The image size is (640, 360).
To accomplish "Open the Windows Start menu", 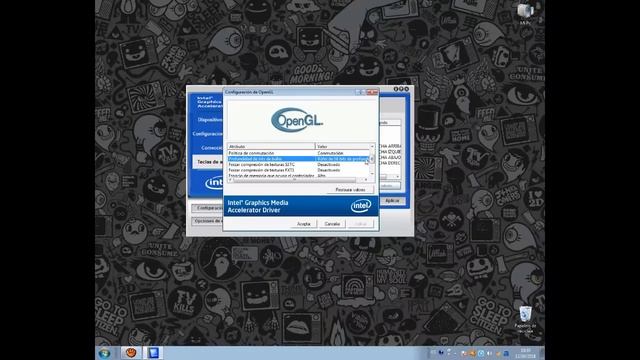I will click(104, 353).
